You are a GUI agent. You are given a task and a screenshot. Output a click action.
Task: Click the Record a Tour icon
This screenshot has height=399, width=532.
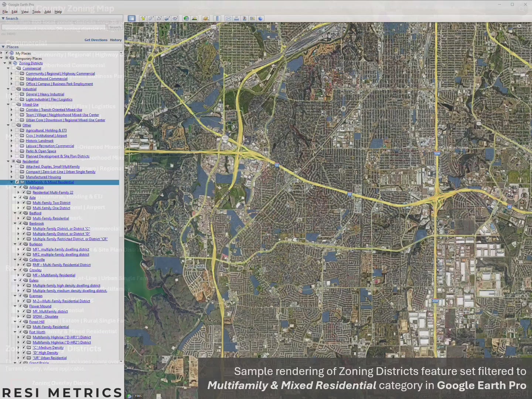175,18
